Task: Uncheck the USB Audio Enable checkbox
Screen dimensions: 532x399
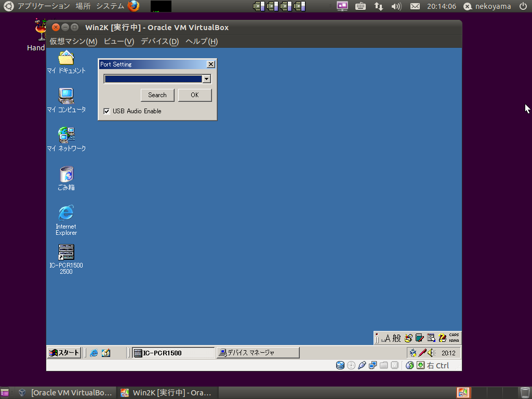Action: pyautogui.click(x=107, y=111)
